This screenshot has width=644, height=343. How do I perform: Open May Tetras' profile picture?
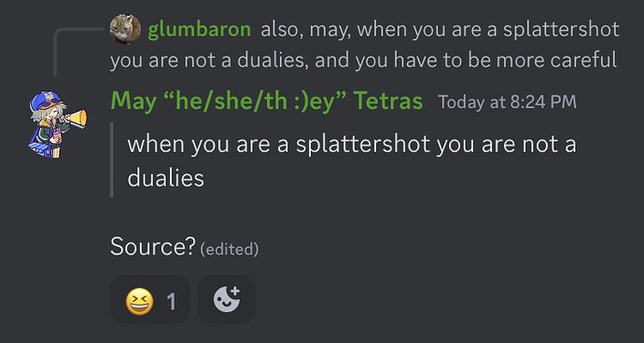click(x=58, y=124)
